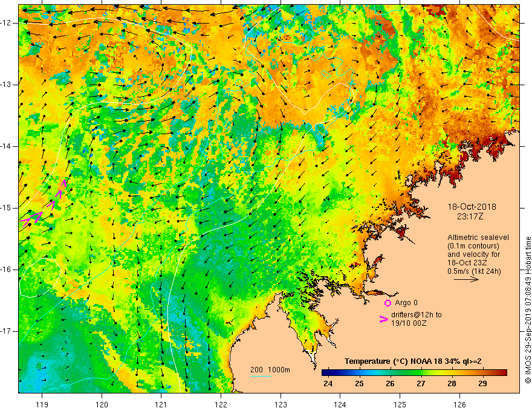
Task: Click the 0.5m/s (1kt 24h) label
Action: (x=474, y=271)
